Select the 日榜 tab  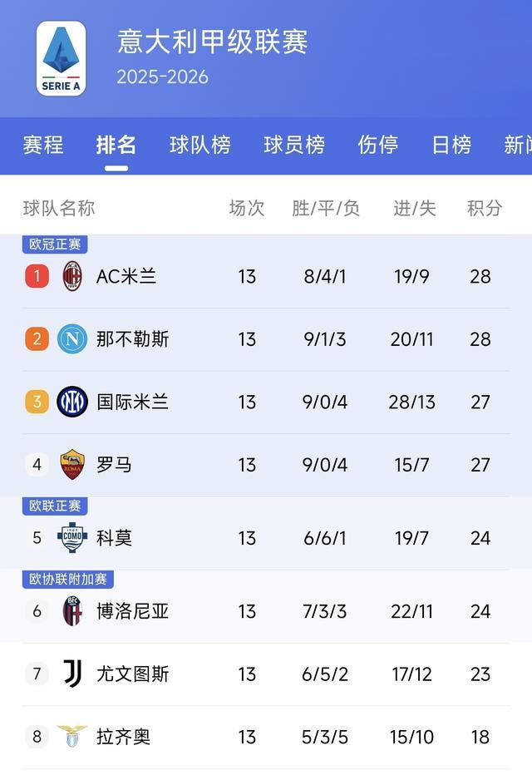coord(451,143)
